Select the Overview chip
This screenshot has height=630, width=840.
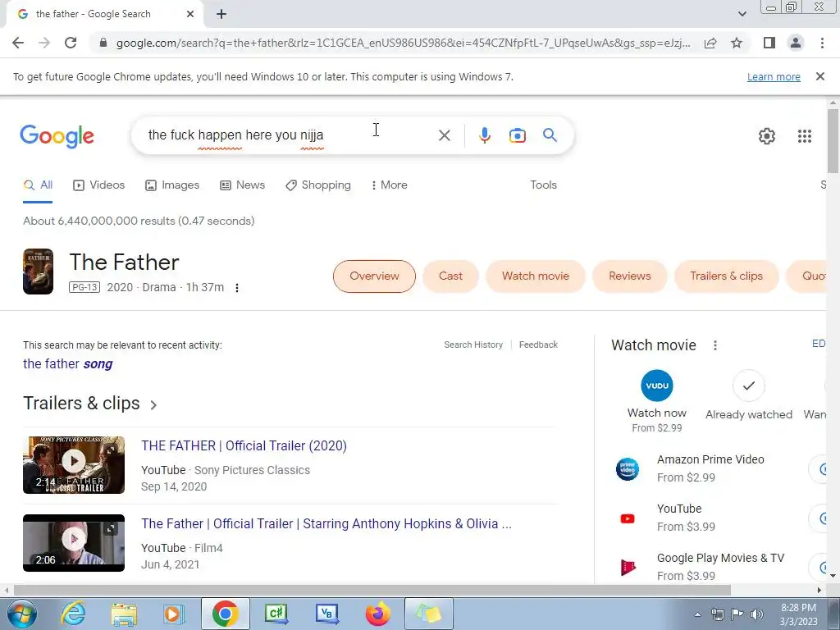[x=374, y=276]
